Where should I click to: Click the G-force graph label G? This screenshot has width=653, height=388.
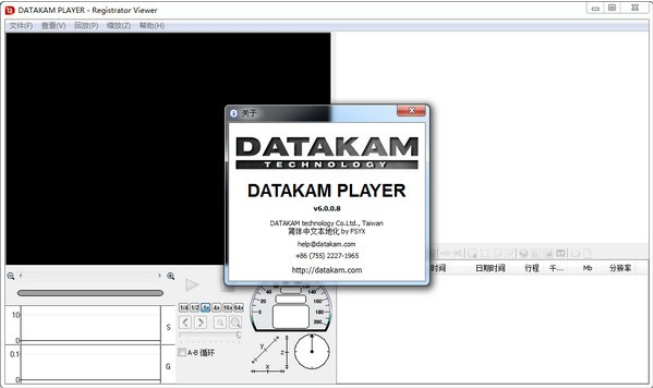tap(168, 366)
